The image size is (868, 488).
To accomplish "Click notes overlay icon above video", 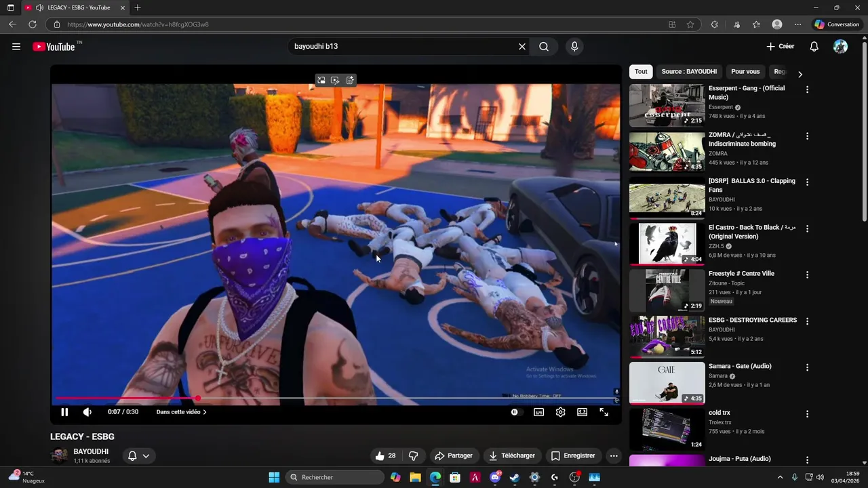I will 350,80.
